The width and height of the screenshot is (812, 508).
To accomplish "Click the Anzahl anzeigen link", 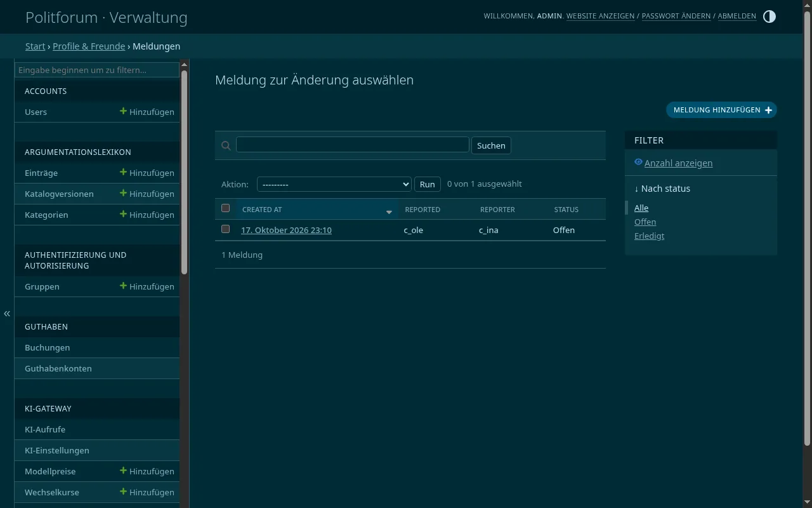I will pos(678,163).
